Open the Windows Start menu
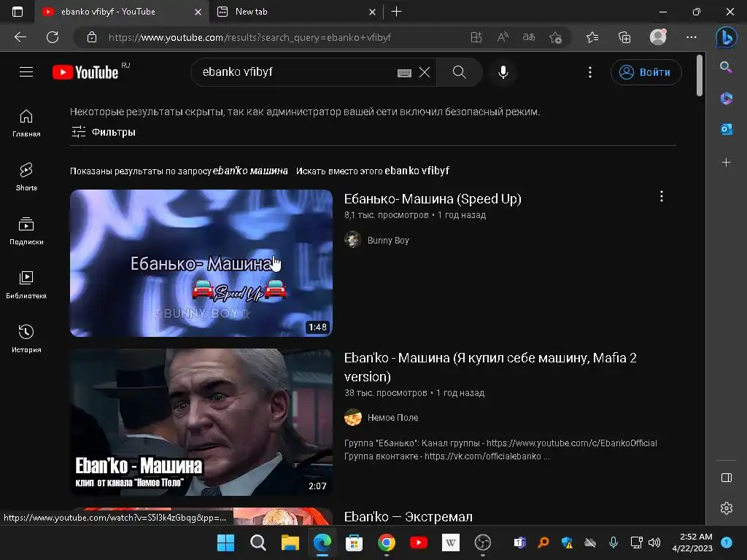This screenshot has height=560, width=747. [x=225, y=542]
